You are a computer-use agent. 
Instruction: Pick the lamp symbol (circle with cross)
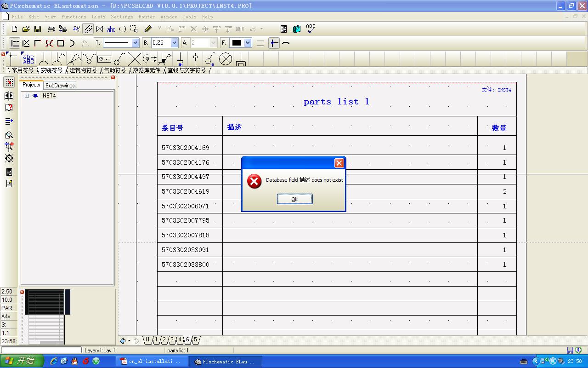(x=225, y=59)
